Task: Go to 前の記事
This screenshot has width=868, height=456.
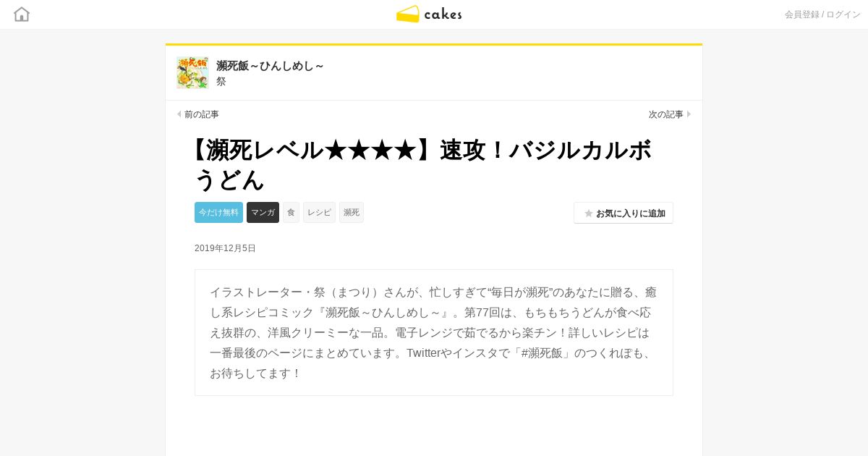Action: click(x=202, y=114)
